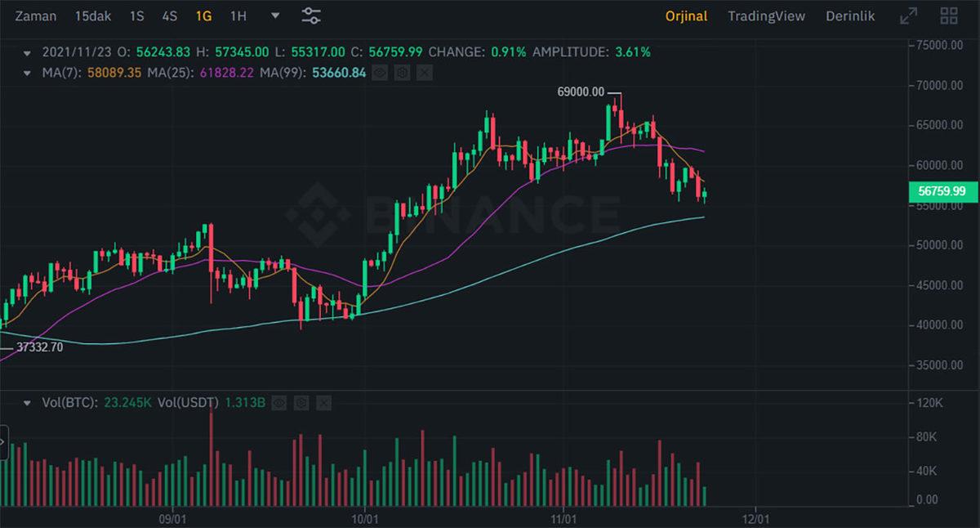
Task: Hide the MA lines with the eye toggle
Action: 378,73
